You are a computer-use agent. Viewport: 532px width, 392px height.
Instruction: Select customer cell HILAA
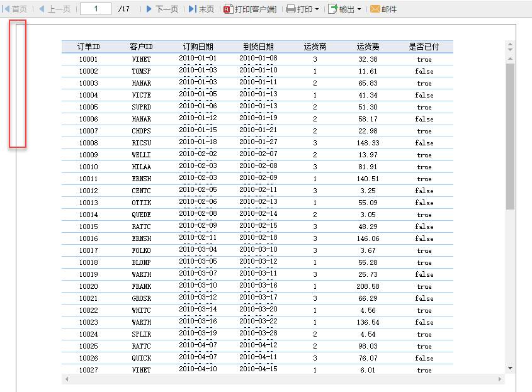pyautogui.click(x=141, y=167)
